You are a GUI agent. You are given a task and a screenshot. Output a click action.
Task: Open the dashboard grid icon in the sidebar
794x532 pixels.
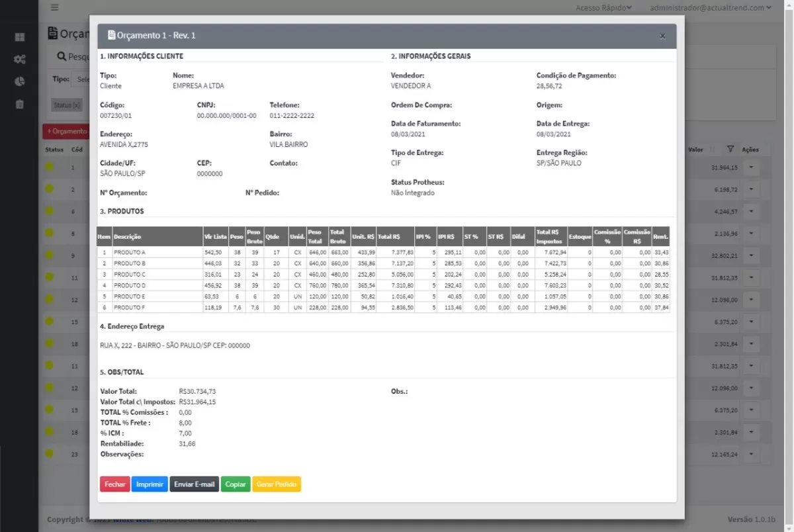(x=19, y=37)
